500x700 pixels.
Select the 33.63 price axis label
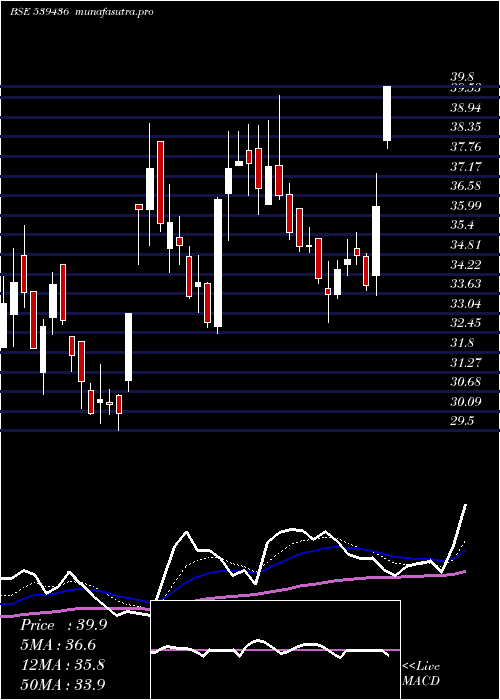[465, 284]
